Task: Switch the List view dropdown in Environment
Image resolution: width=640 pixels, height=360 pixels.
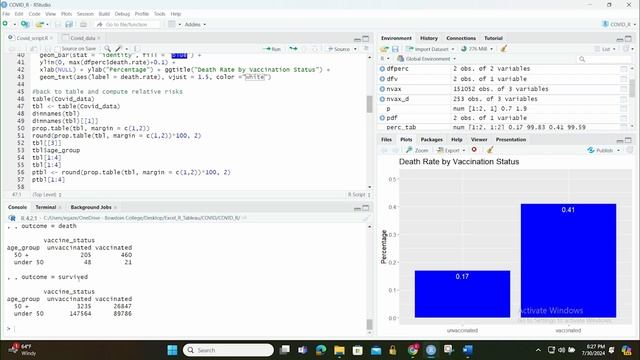Action: click(x=605, y=49)
